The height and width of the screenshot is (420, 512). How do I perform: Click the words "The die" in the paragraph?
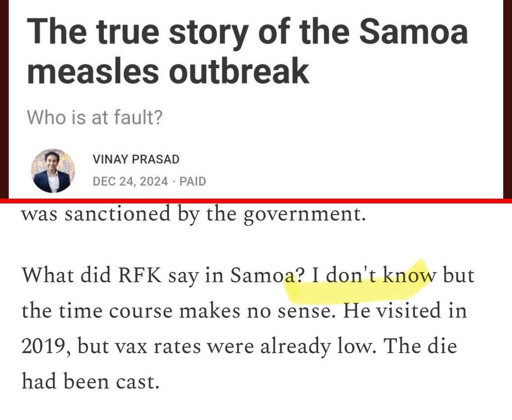click(420, 345)
